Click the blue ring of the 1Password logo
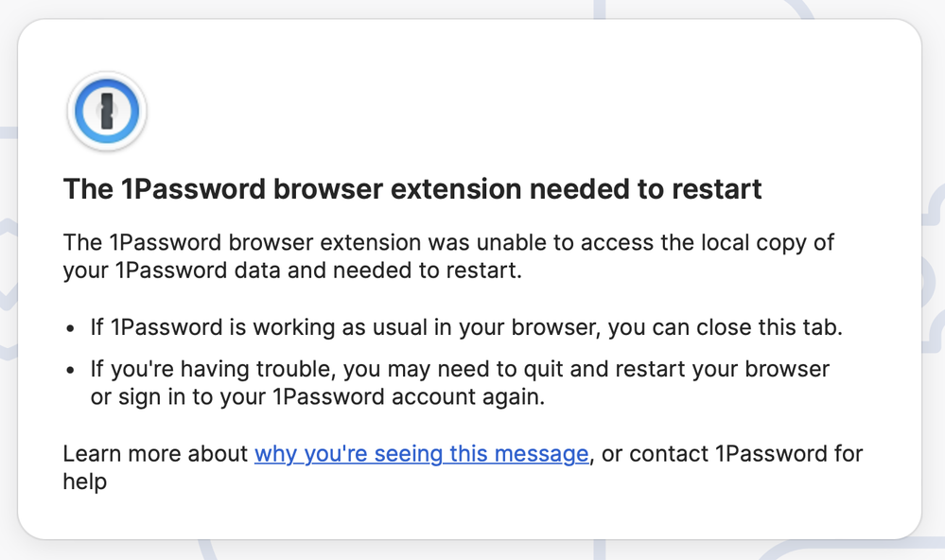This screenshot has width=945, height=560. (x=107, y=111)
